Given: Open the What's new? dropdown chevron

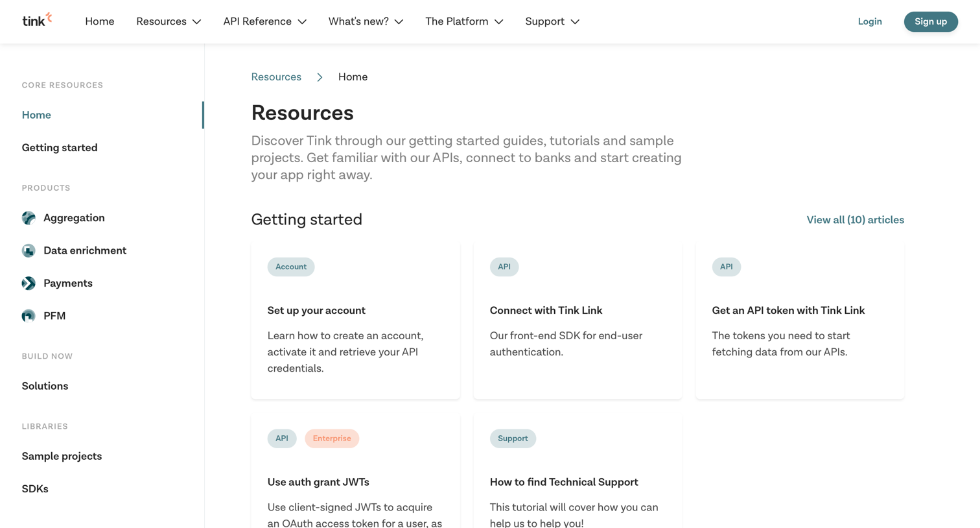Looking at the screenshot, I should (399, 22).
